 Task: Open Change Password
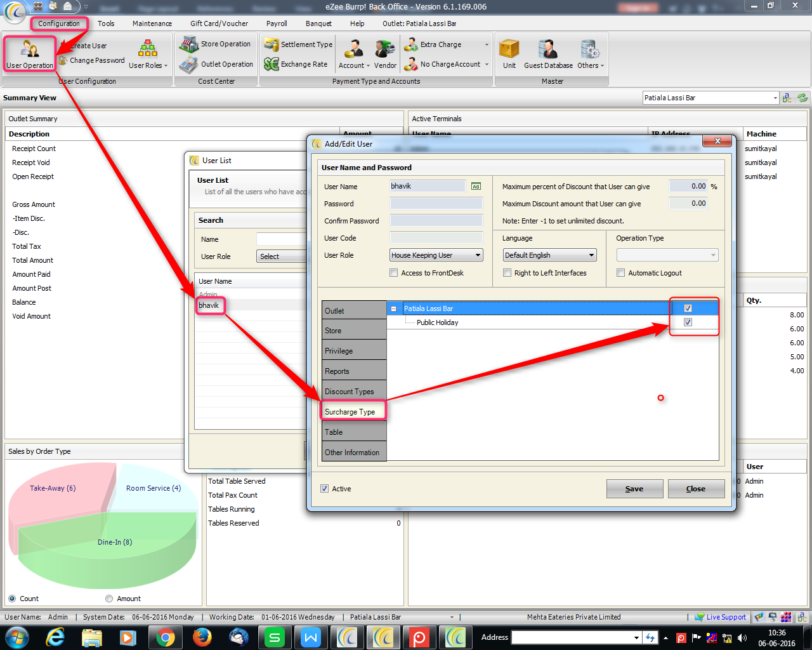pos(92,60)
